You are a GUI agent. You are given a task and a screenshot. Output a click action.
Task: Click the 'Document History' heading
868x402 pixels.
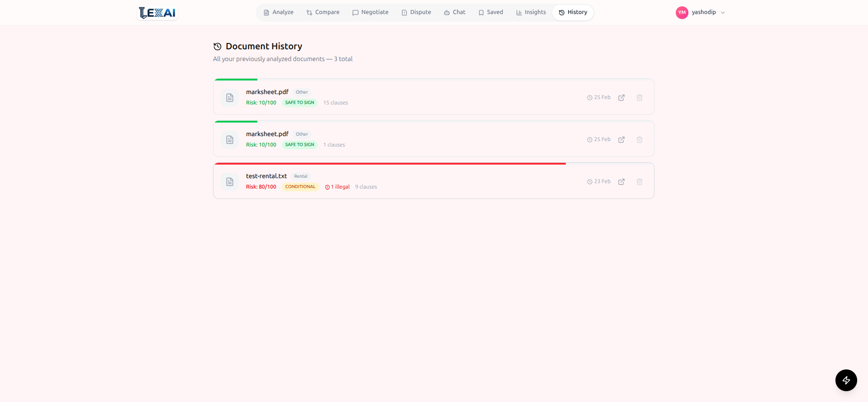[x=264, y=46]
